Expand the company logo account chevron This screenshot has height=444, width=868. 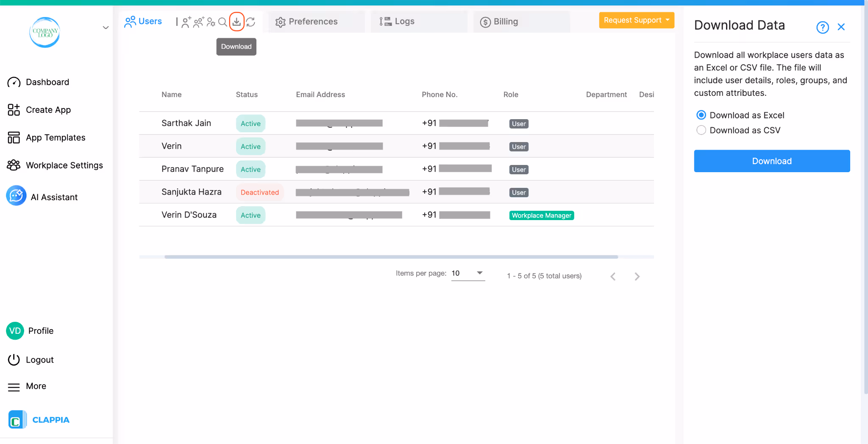(x=105, y=27)
